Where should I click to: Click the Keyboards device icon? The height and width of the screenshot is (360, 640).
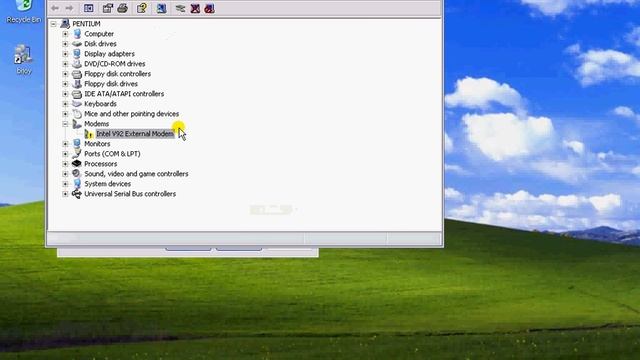coord(77,104)
